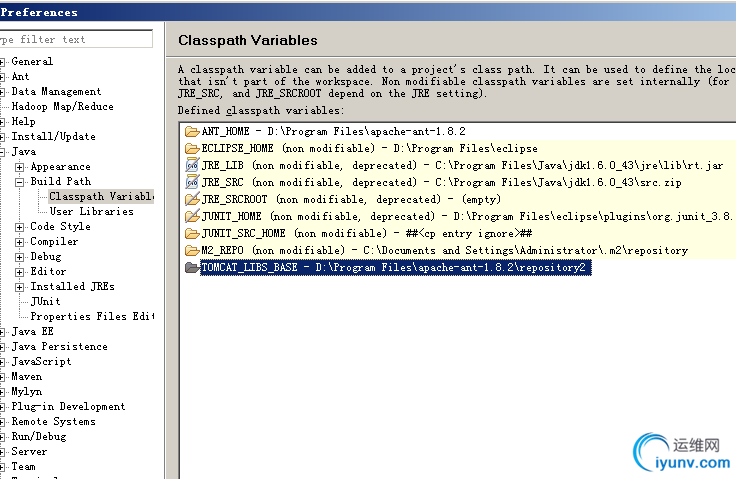Select the JRE_SRC variable row
The width and height of the screenshot is (736, 479).
click(433, 182)
